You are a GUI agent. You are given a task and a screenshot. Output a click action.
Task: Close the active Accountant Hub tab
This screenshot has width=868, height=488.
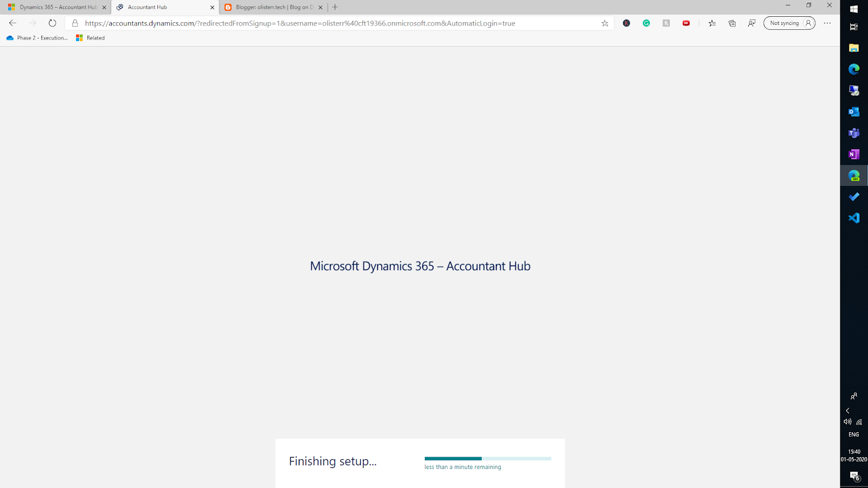(212, 8)
